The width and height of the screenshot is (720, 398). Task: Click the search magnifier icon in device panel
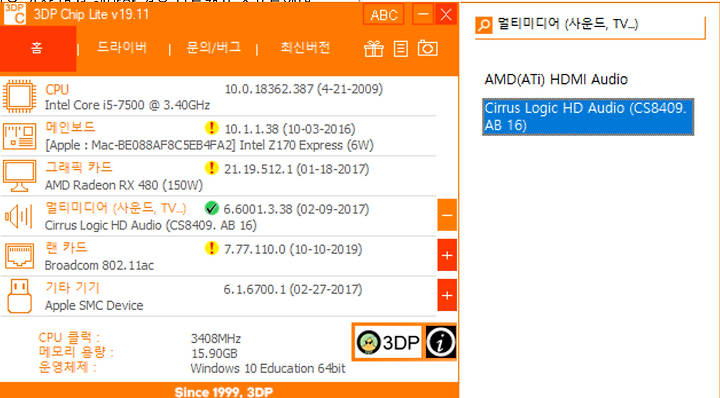(x=484, y=25)
